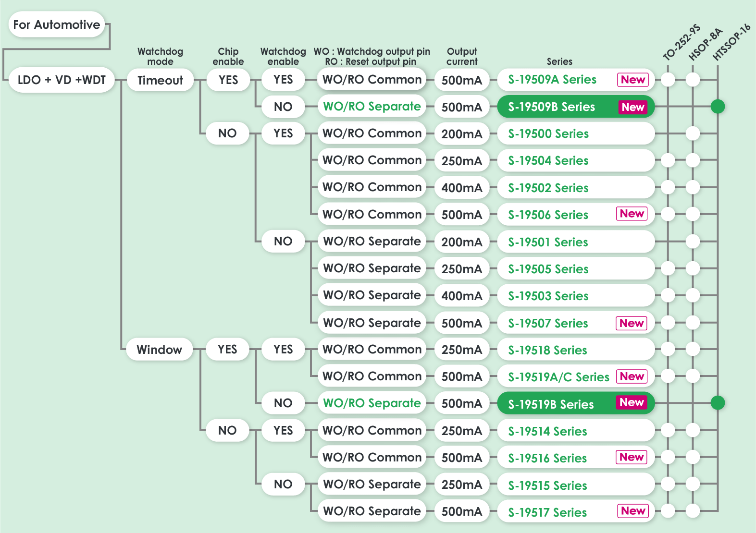Click the New badge beside S-19517 Series
Screen dimensions: 756x533
point(632,511)
